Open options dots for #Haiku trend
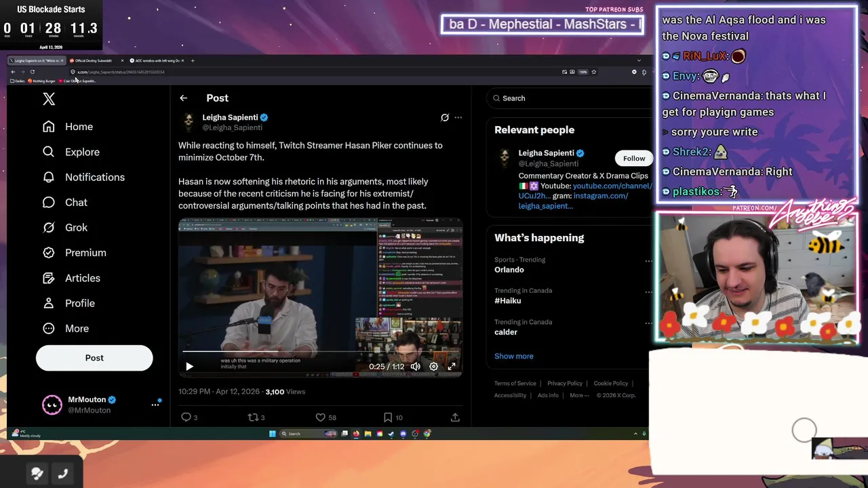This screenshot has width=868, height=488. coord(648,292)
